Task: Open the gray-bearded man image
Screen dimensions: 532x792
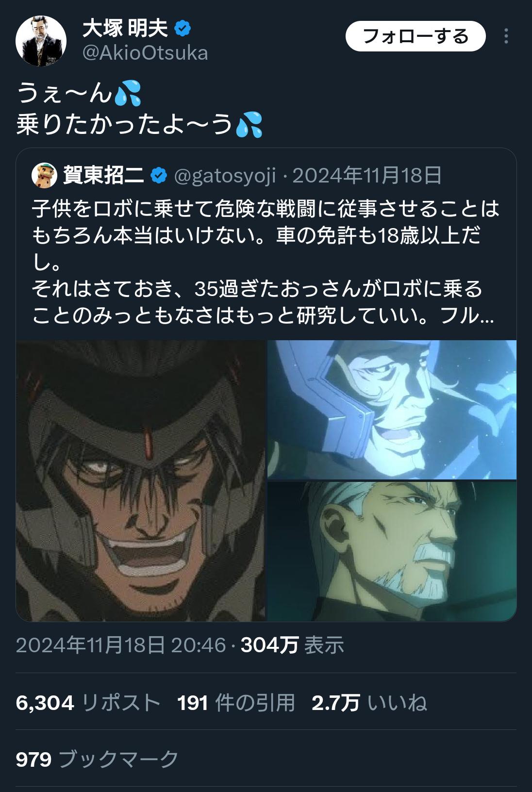Action: point(392,551)
